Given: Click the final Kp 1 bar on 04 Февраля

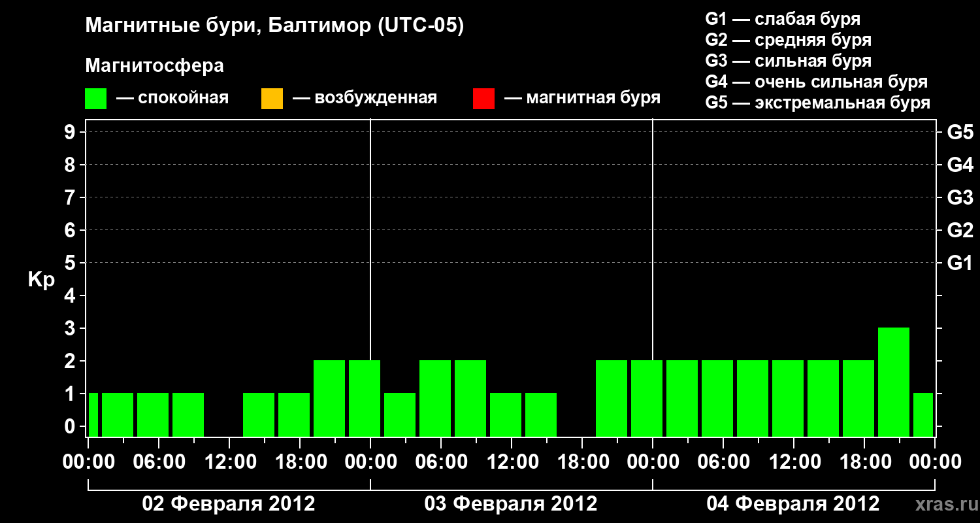Looking at the screenshot, I should click(x=923, y=414).
